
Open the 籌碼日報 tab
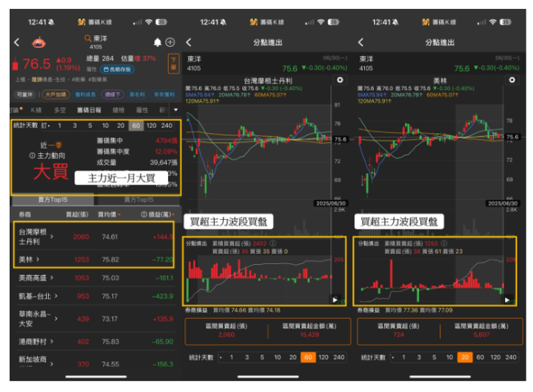pyautogui.click(x=89, y=110)
